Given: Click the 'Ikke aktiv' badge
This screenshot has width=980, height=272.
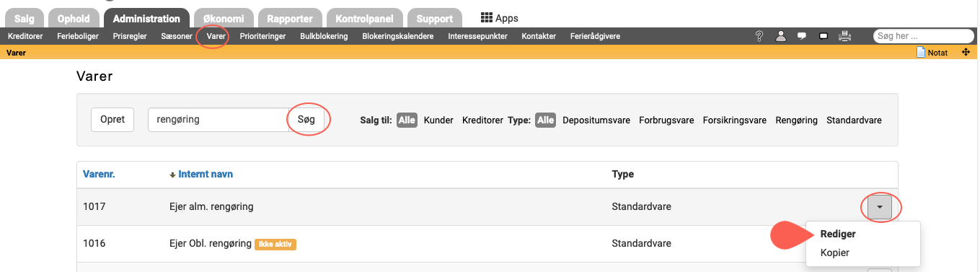Looking at the screenshot, I should point(276,244).
